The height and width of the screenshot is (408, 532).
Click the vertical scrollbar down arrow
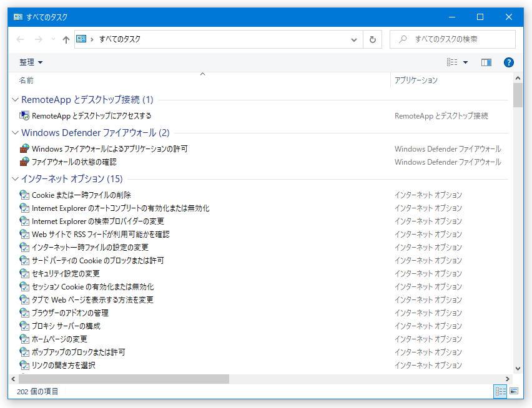(x=518, y=368)
